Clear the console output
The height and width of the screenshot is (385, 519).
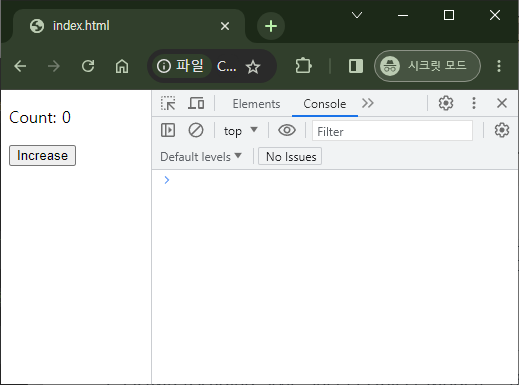tap(196, 130)
